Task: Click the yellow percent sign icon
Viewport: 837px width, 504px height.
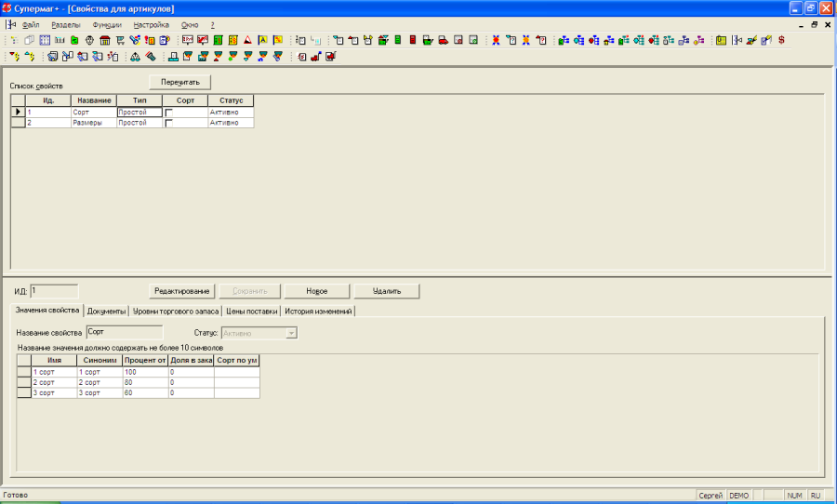Action: pos(277,40)
